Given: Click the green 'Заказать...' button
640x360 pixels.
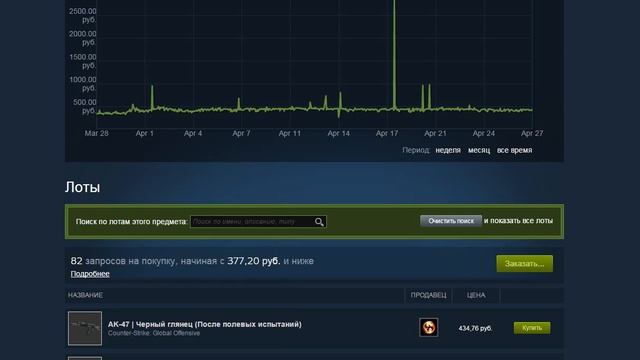Looking at the screenshot, I should pyautogui.click(x=524, y=264).
